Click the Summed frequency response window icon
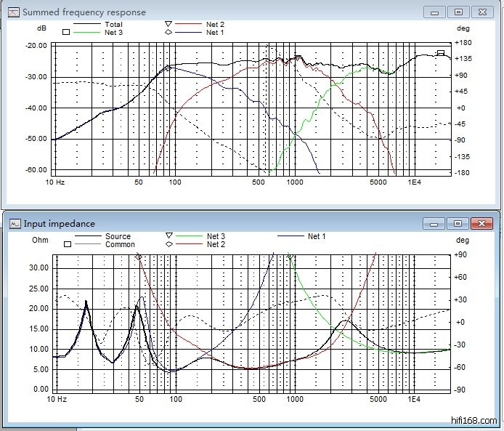 tap(13, 12)
